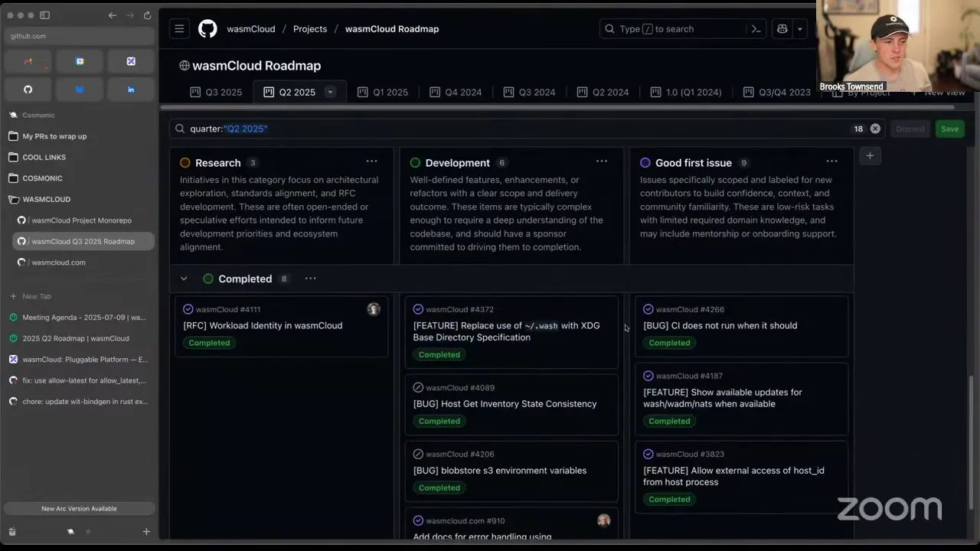
Task: Open Arc library icon at sidebar bottom
Action: click(12, 531)
